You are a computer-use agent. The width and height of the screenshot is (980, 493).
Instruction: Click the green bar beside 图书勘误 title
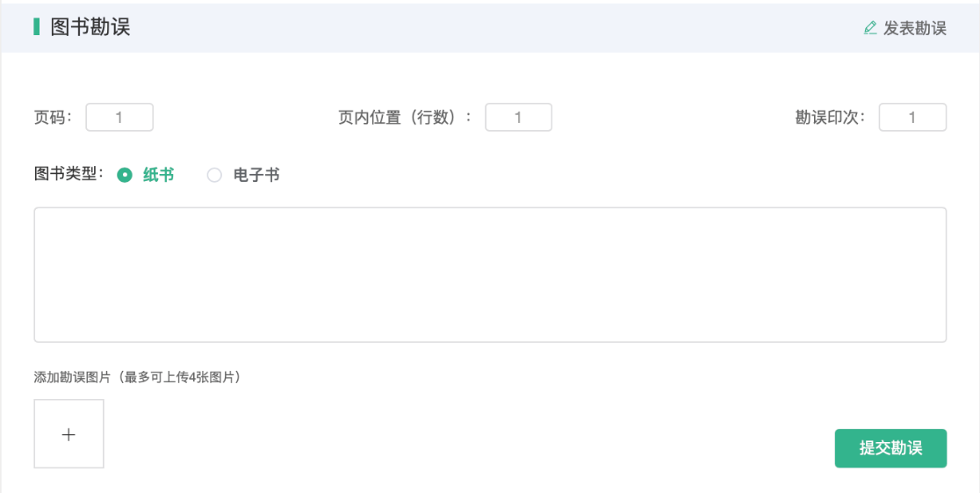(x=36, y=26)
